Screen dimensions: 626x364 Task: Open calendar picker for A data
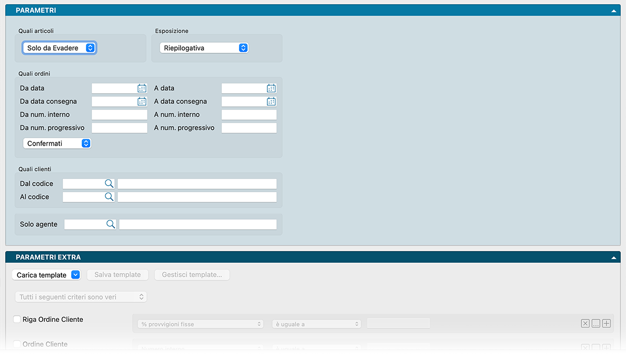(x=271, y=89)
